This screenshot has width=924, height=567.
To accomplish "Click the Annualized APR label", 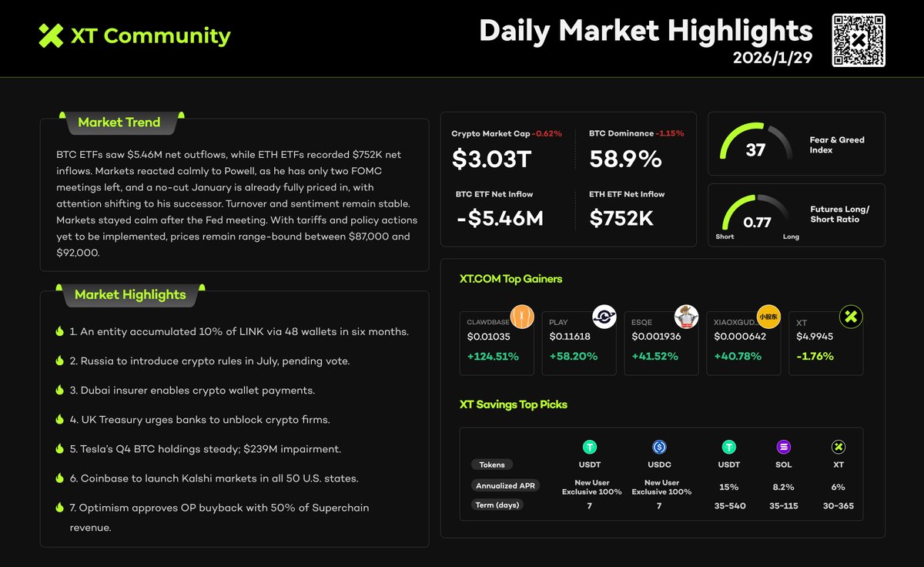I will (505, 485).
